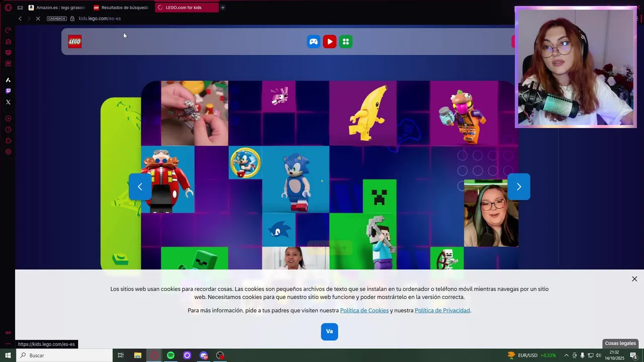The width and height of the screenshot is (644, 362).
Task: Select the small round Sonic badge tile
Action: (x=245, y=163)
